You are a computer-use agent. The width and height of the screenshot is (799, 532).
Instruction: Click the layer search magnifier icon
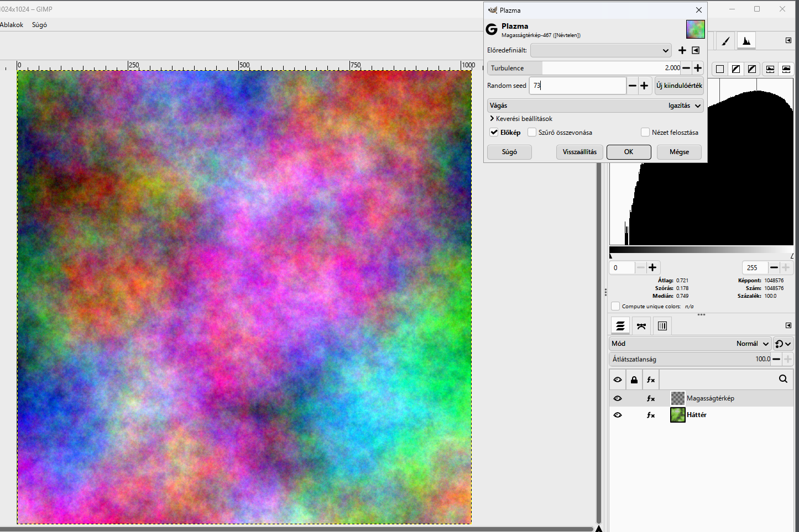point(783,379)
